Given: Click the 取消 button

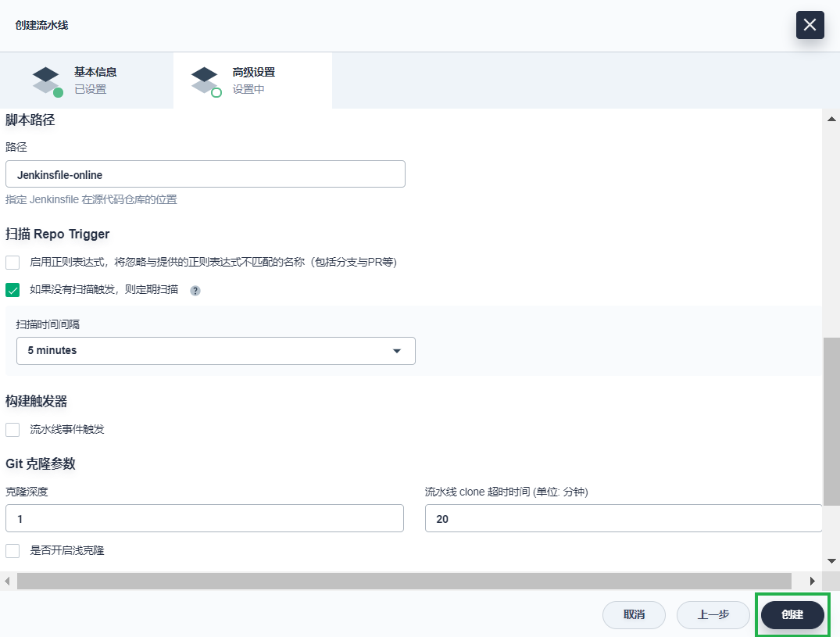Looking at the screenshot, I should (634, 614).
